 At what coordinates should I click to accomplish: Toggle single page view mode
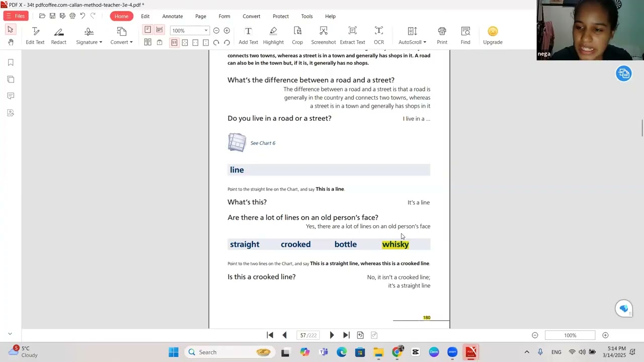(x=148, y=30)
